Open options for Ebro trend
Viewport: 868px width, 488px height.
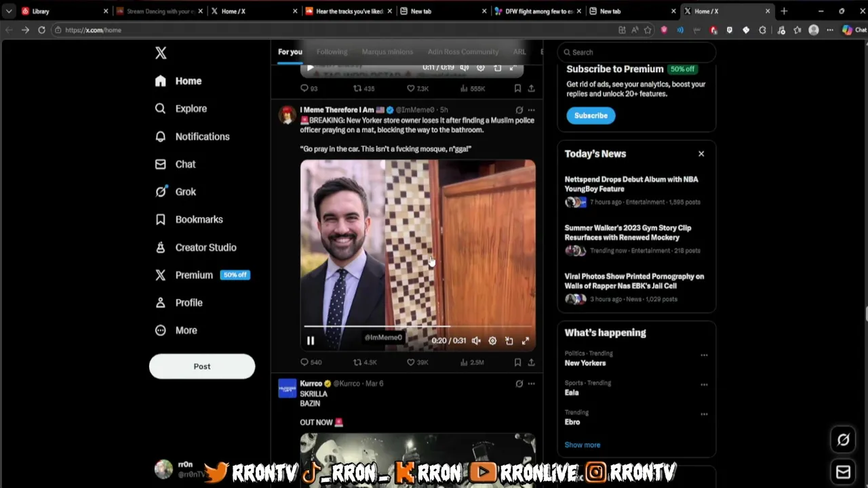click(704, 414)
